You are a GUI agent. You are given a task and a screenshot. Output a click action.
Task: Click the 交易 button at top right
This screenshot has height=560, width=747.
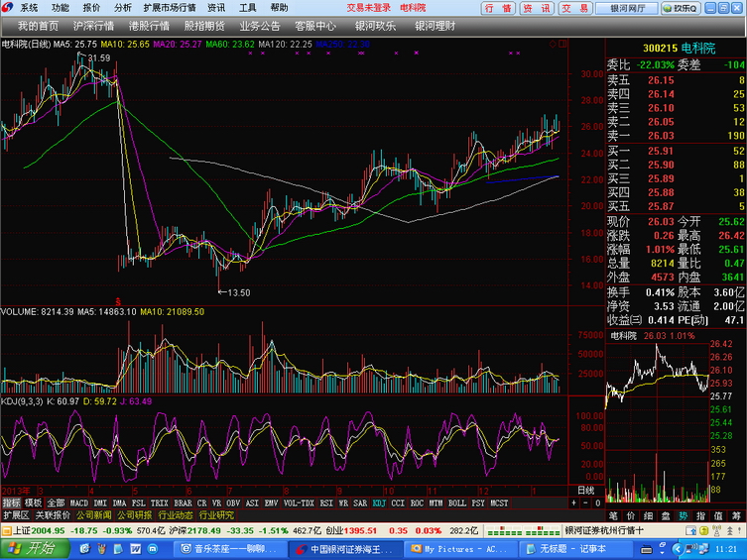pyautogui.click(x=575, y=8)
